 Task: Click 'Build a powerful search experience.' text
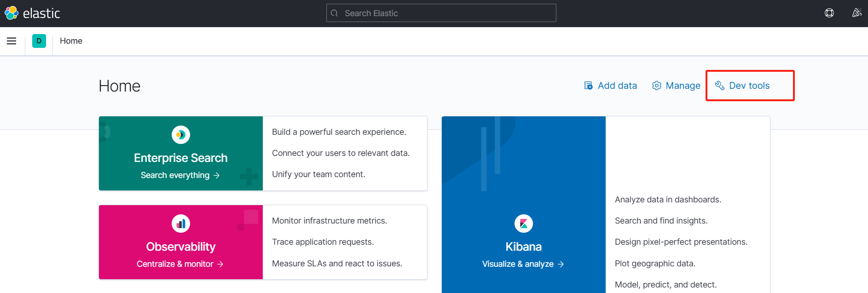pos(339,132)
